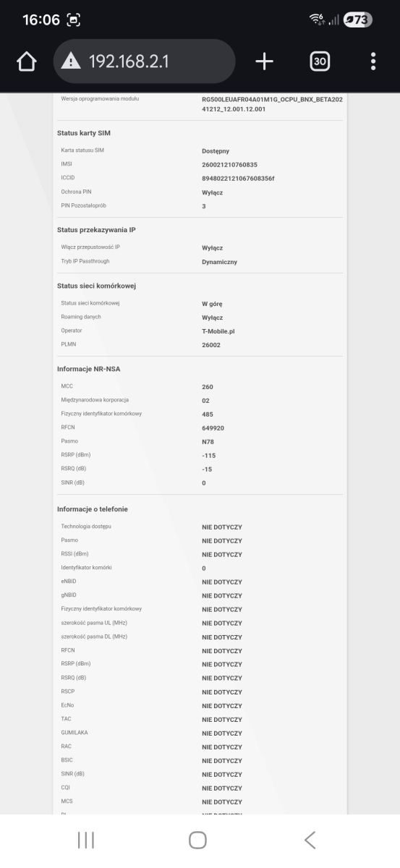Tap the Informacje o telefonie heading
400x868 pixels.
coord(93,509)
